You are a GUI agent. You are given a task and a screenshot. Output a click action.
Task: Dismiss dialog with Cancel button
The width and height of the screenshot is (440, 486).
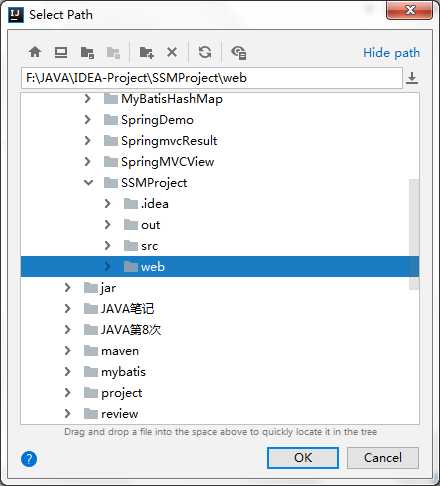click(383, 458)
